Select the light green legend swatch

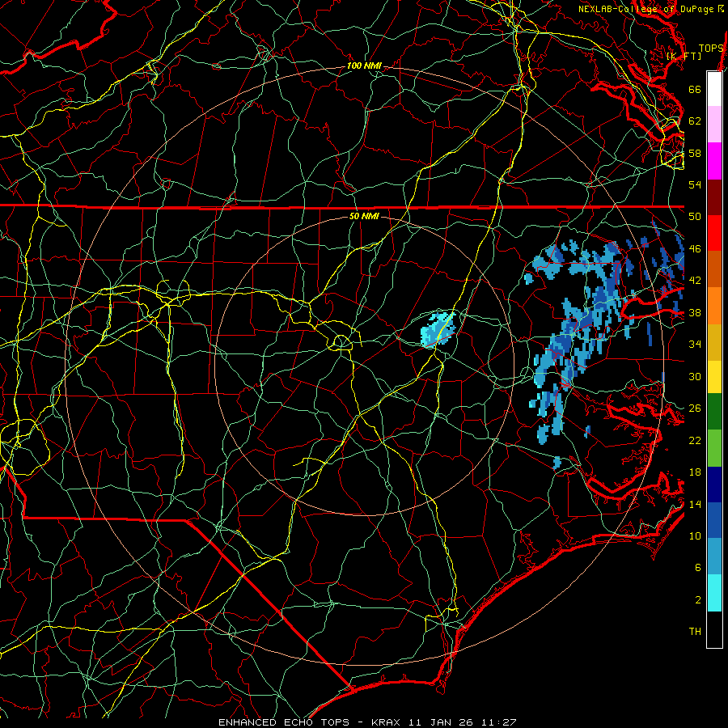pos(714,448)
